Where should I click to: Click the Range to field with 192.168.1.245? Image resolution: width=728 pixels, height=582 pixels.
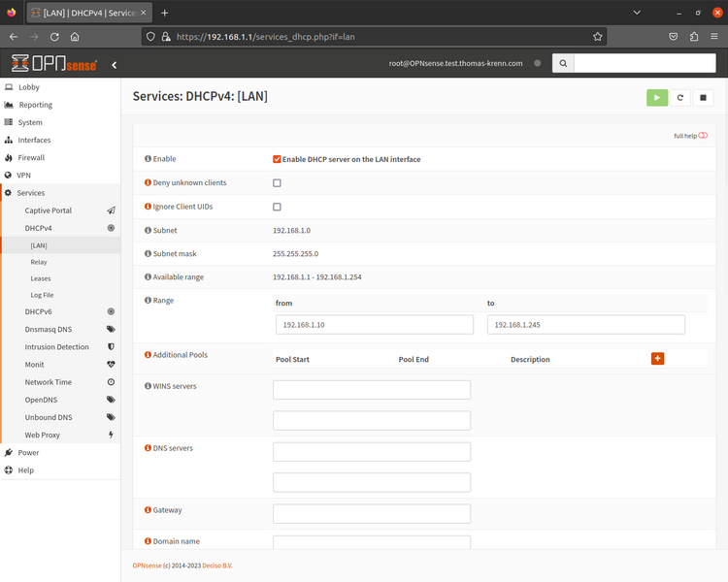pyautogui.click(x=586, y=324)
